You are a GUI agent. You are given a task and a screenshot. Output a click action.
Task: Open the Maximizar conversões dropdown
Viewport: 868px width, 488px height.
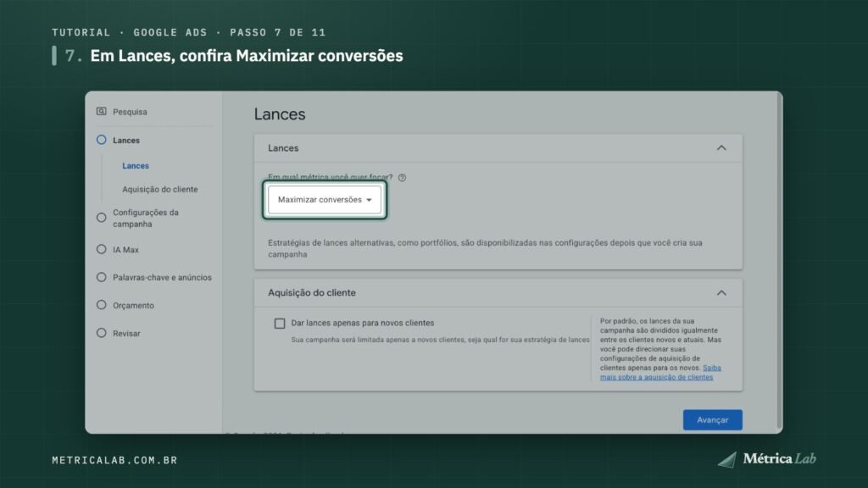(325, 200)
